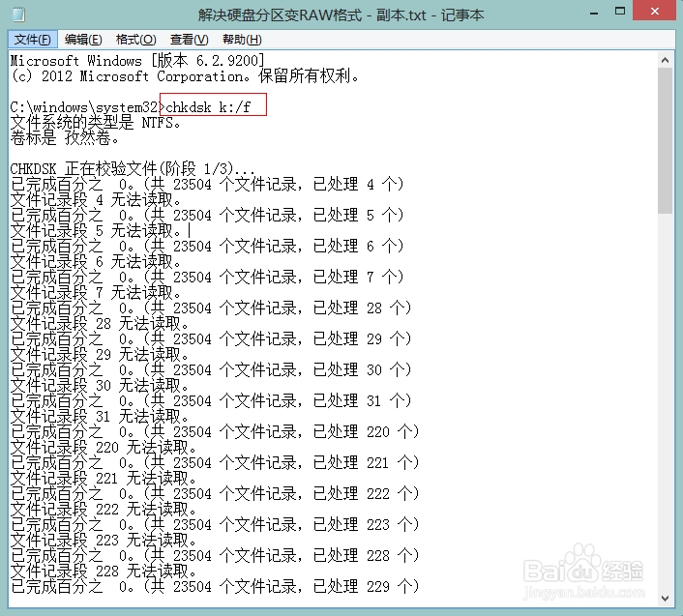The width and height of the screenshot is (683, 616).
Task: Click the '文件记录段 29 无法读取。' line
Action: pos(100,354)
